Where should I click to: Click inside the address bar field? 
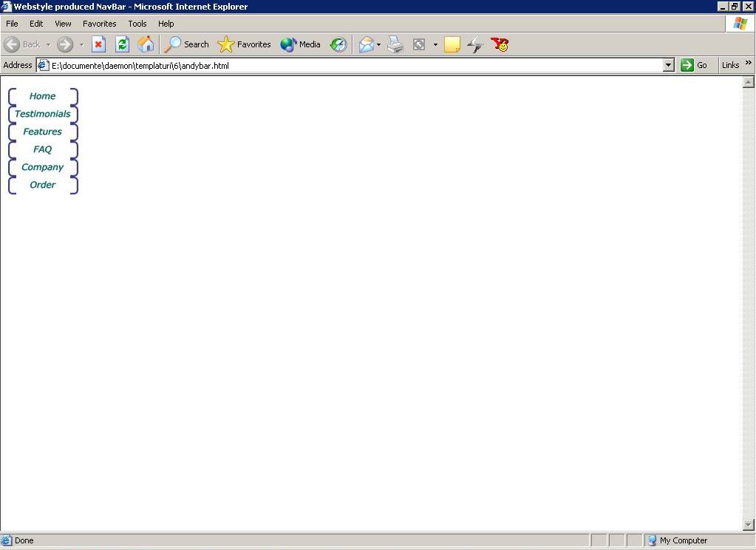click(x=355, y=65)
